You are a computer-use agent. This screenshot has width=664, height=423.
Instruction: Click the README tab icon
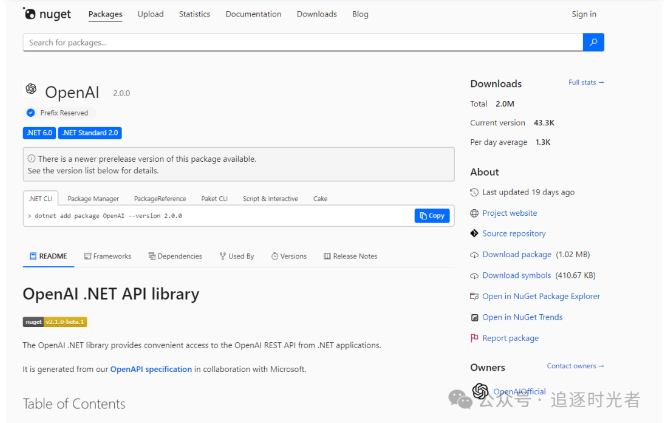point(33,256)
